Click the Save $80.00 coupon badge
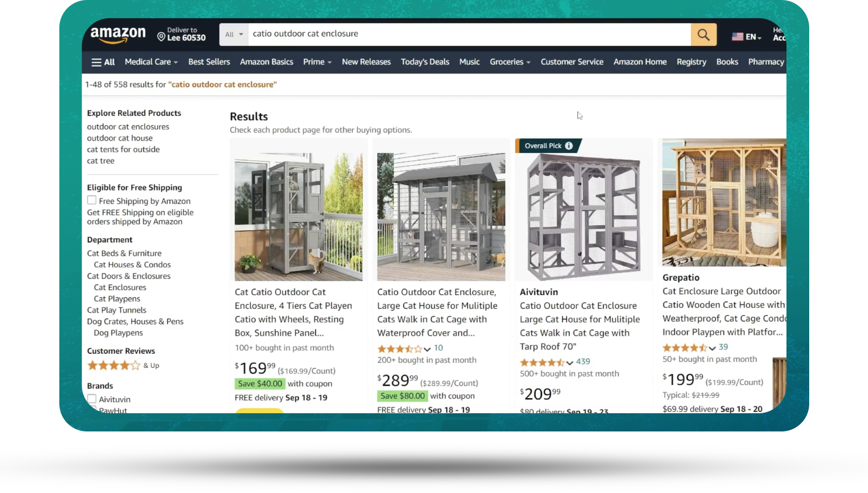 pyautogui.click(x=402, y=396)
